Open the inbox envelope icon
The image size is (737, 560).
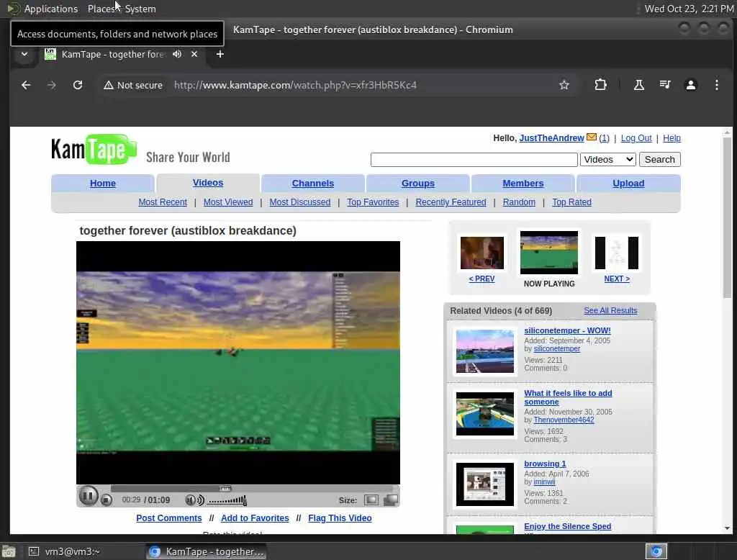[x=592, y=137]
